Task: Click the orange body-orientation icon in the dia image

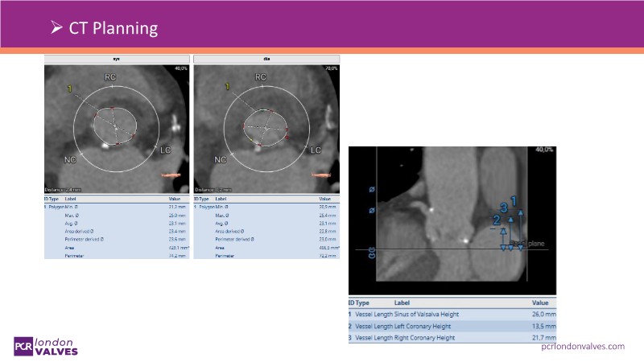Action: point(321,175)
